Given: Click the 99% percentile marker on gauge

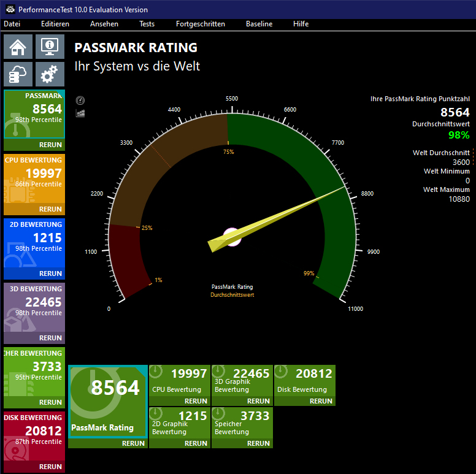Looking at the screenshot, I should click(x=309, y=273).
